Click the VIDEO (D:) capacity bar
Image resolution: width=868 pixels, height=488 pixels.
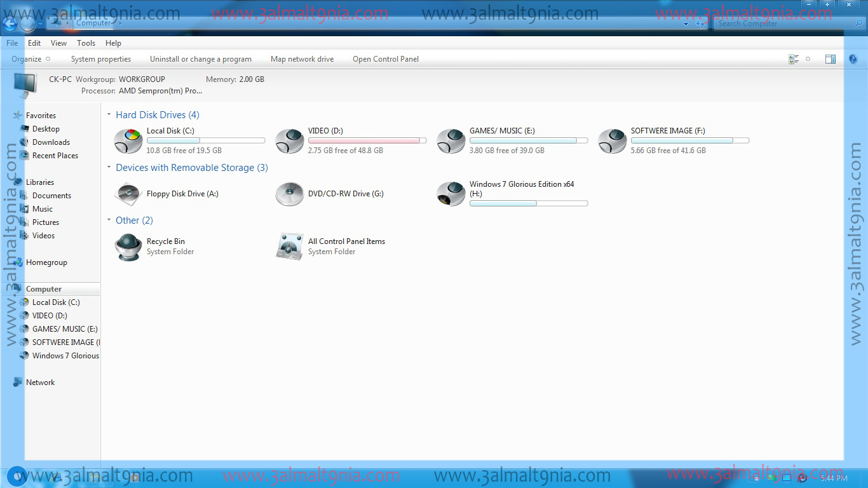coord(367,140)
